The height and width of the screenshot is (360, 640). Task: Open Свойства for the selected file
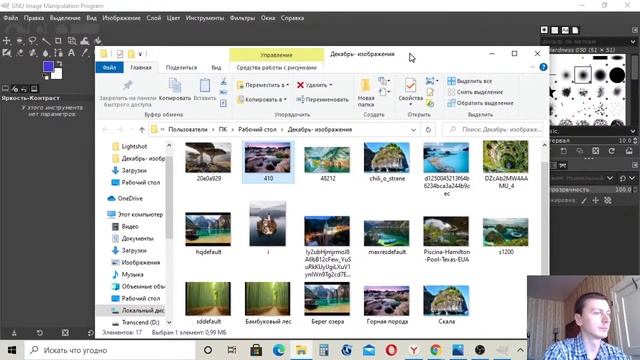coord(410,91)
